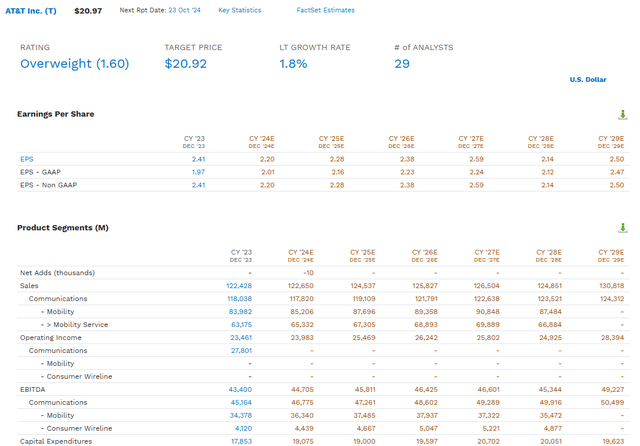This screenshot has width=640, height=446.
Task: Click the Earnings Per Share section heading
Action: (56, 114)
